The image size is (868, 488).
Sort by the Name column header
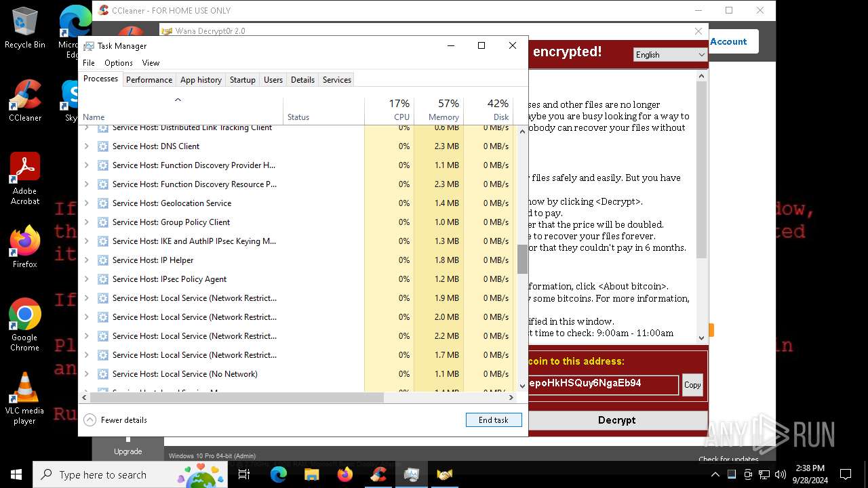(x=182, y=110)
